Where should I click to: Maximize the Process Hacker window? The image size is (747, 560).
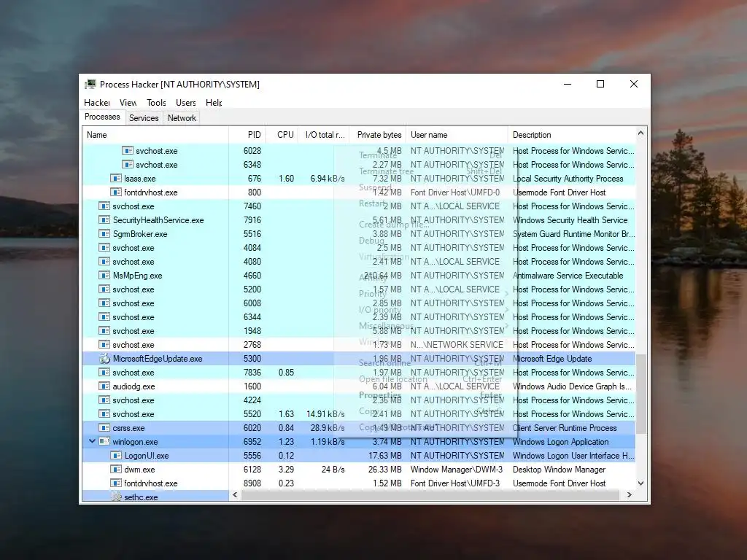[600, 84]
